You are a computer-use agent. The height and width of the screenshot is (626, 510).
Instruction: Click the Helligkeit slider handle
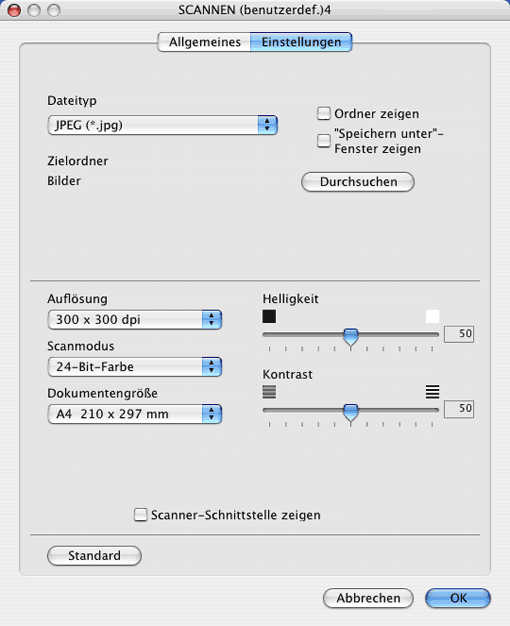pos(351,337)
